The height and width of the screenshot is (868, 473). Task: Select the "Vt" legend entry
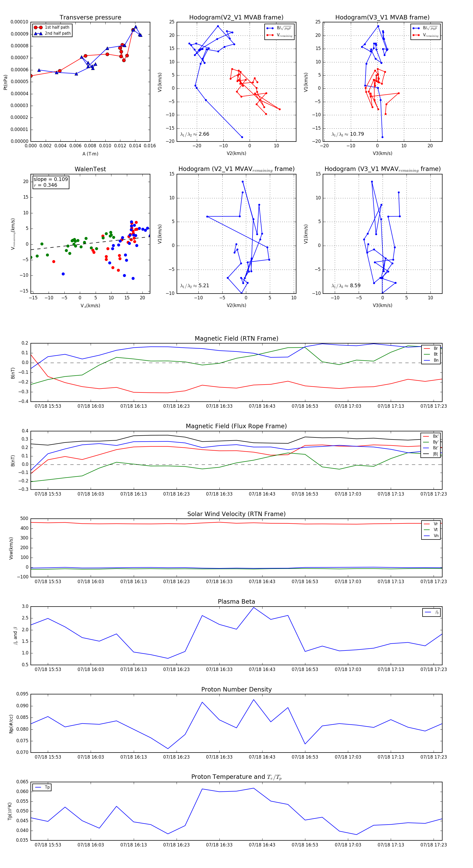431,530
